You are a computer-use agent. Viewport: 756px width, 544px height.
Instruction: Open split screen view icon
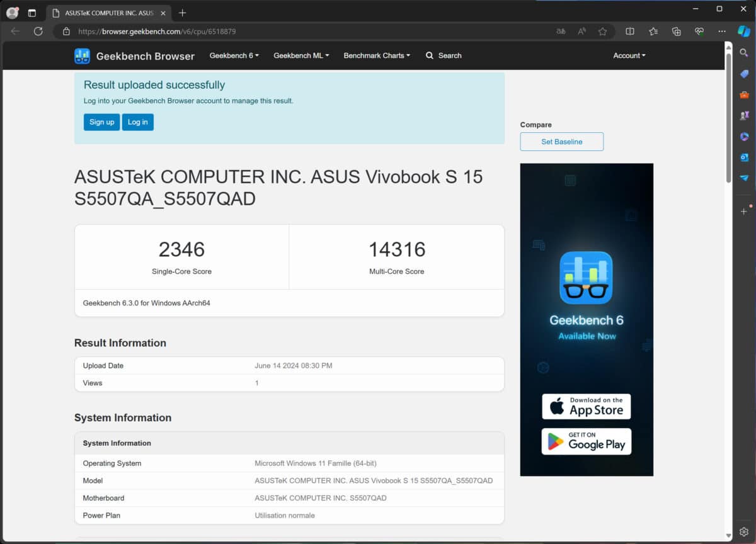pos(630,31)
